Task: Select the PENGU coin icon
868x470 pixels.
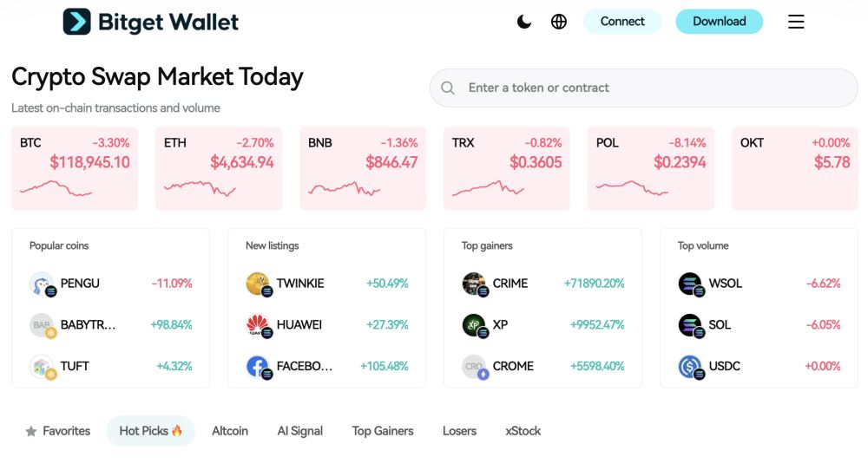Action: [x=42, y=284]
